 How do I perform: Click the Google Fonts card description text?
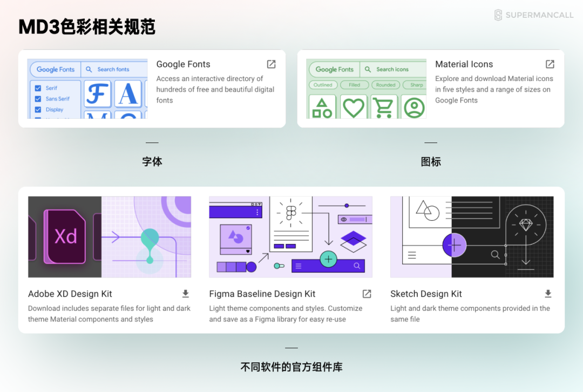click(215, 90)
